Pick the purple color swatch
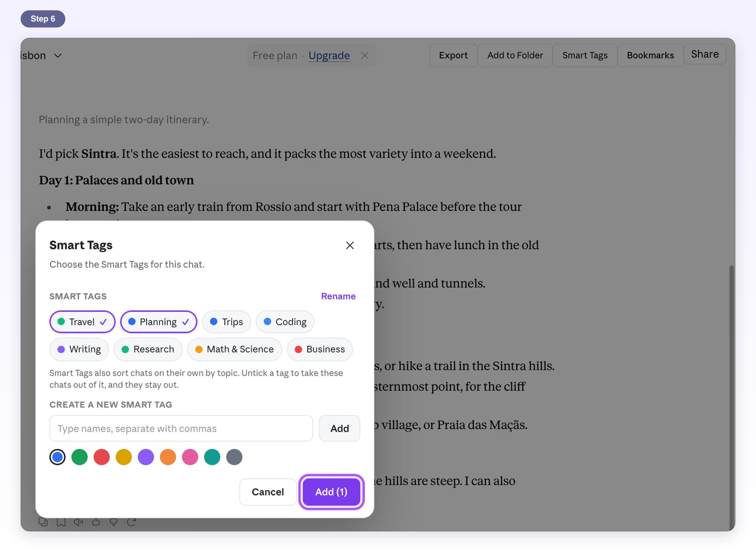Image resolution: width=756 pixels, height=552 pixels. click(146, 457)
